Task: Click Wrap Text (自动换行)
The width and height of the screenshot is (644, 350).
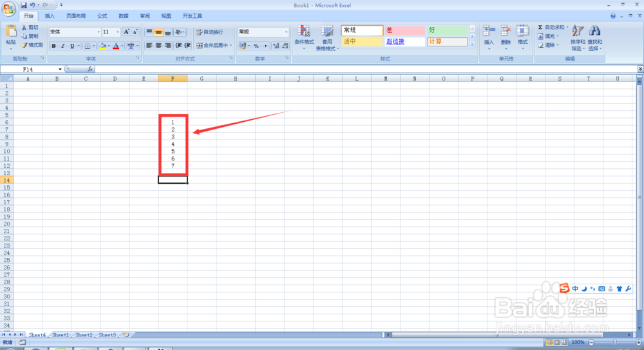Action: (x=209, y=32)
